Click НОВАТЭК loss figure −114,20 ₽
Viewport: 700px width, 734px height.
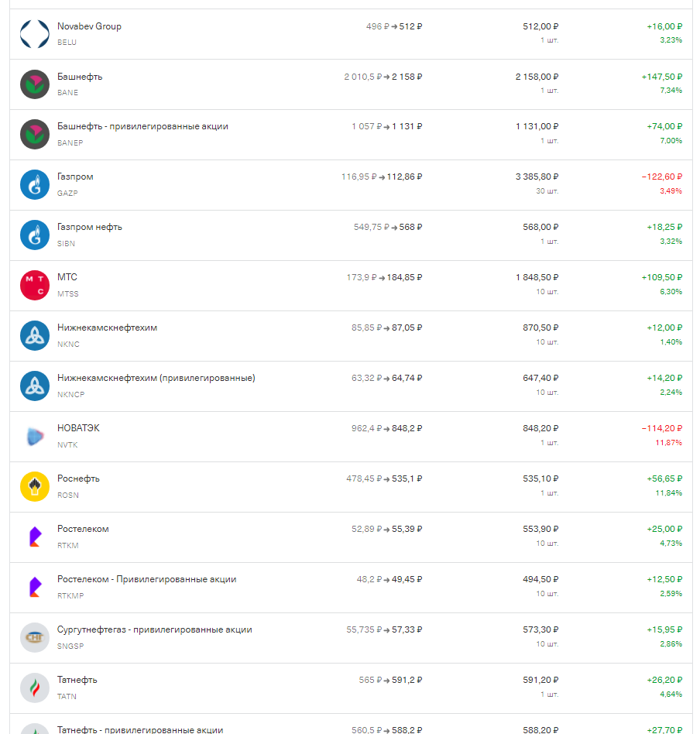661,428
